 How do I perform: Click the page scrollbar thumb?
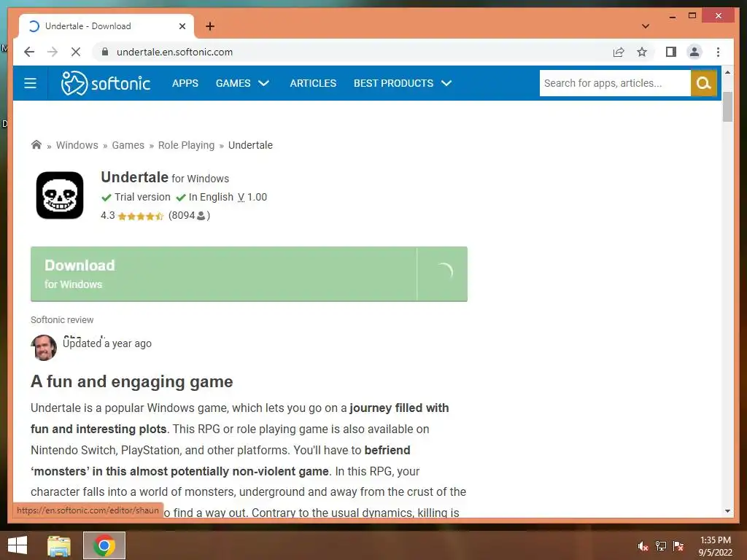click(727, 107)
